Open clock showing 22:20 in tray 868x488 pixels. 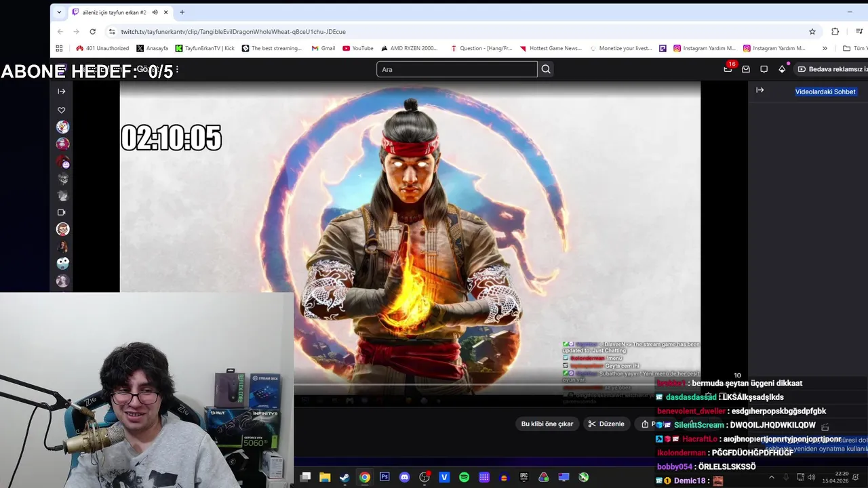(835, 477)
